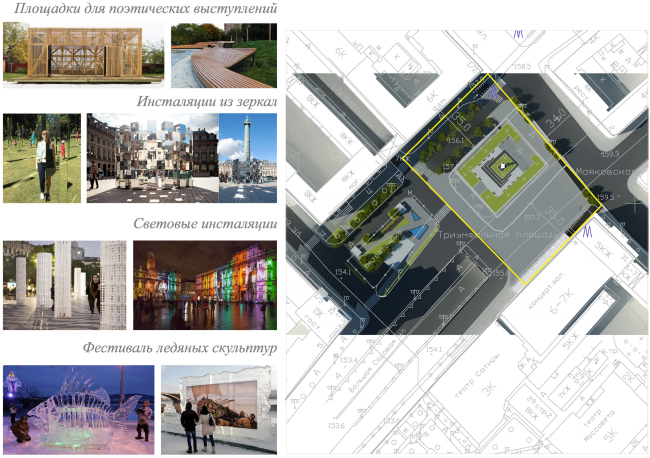The image size is (650, 458).
Task: Click the wooden pavilion photo
Action: click(x=84, y=52)
